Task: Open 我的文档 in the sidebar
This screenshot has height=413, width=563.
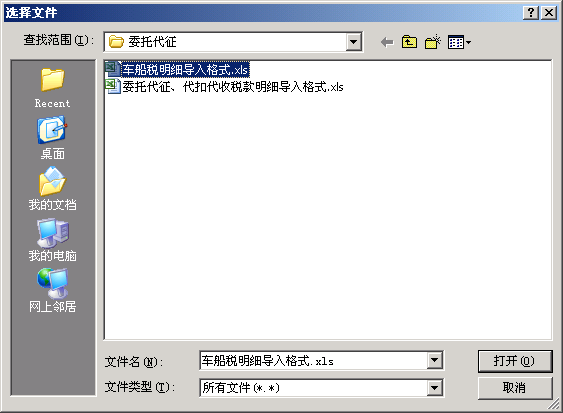Action: (x=52, y=189)
